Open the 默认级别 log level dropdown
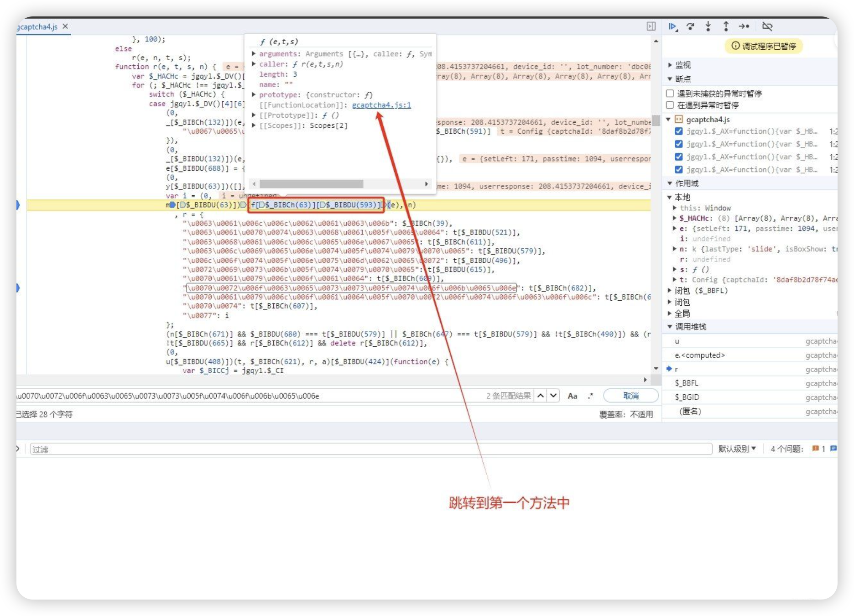 pos(737,449)
